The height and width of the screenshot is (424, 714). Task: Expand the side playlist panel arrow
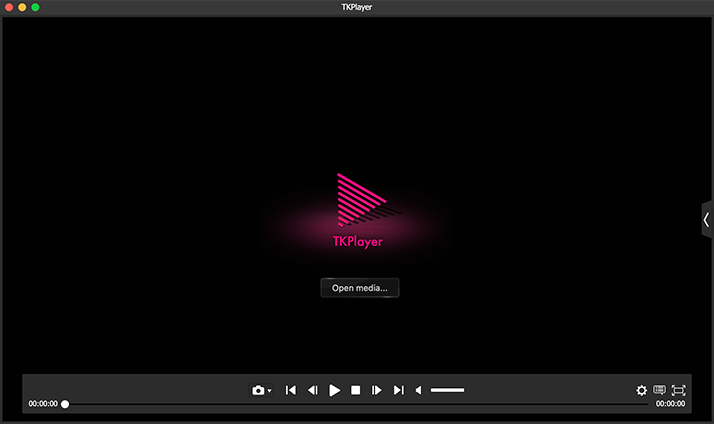pos(707,220)
